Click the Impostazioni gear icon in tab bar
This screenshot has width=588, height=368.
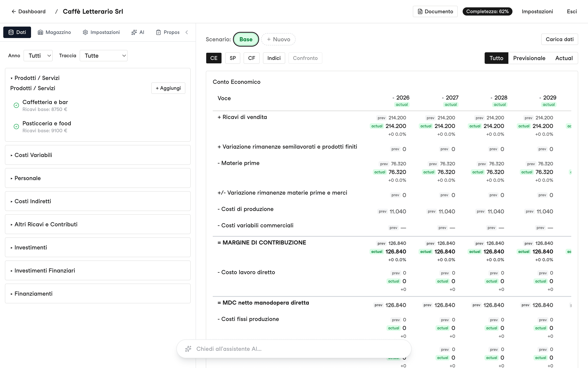pyautogui.click(x=85, y=32)
